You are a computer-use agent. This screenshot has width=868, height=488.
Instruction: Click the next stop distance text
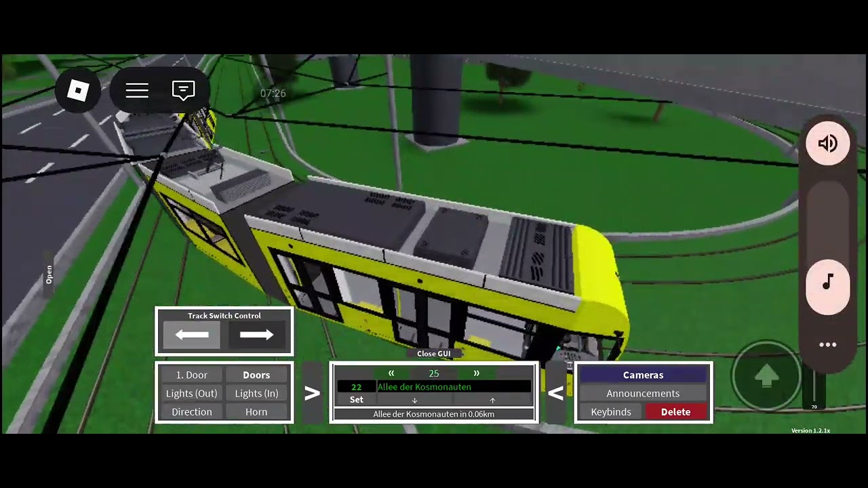(x=434, y=414)
